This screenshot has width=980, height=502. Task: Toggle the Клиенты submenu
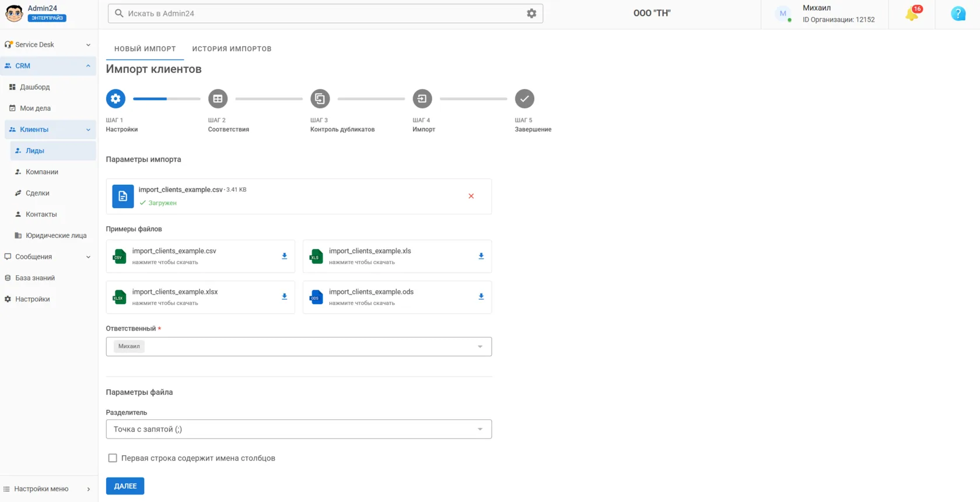(x=50, y=129)
